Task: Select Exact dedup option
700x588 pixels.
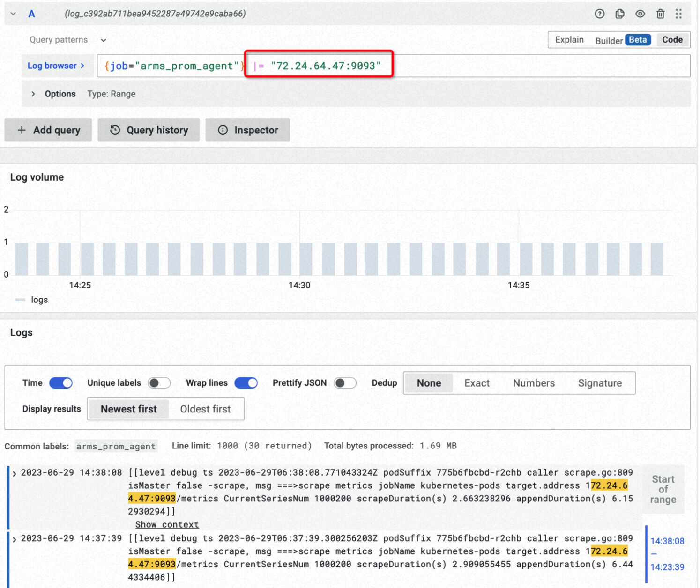Action: coord(477,383)
